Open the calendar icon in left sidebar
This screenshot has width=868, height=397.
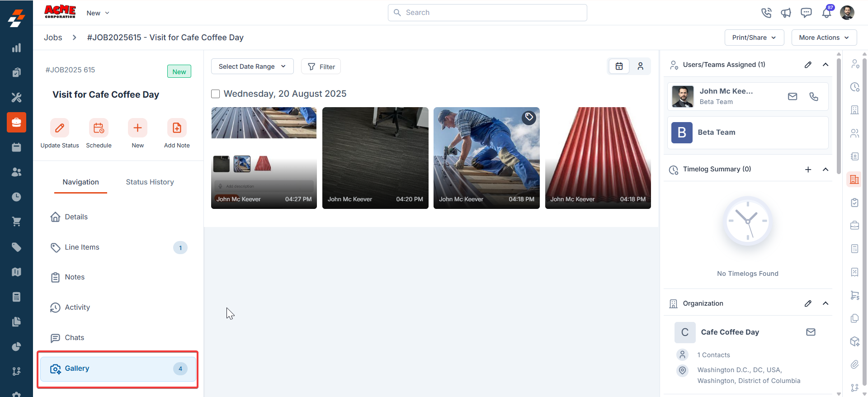click(16, 147)
